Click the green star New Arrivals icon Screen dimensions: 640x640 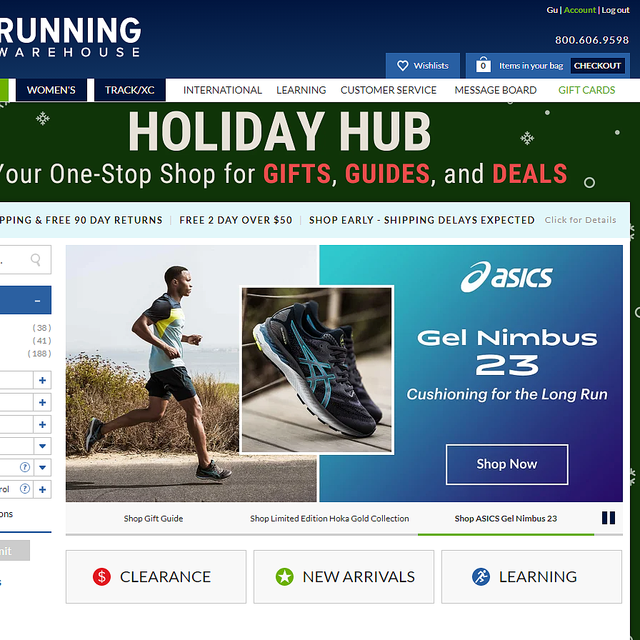pos(284,577)
